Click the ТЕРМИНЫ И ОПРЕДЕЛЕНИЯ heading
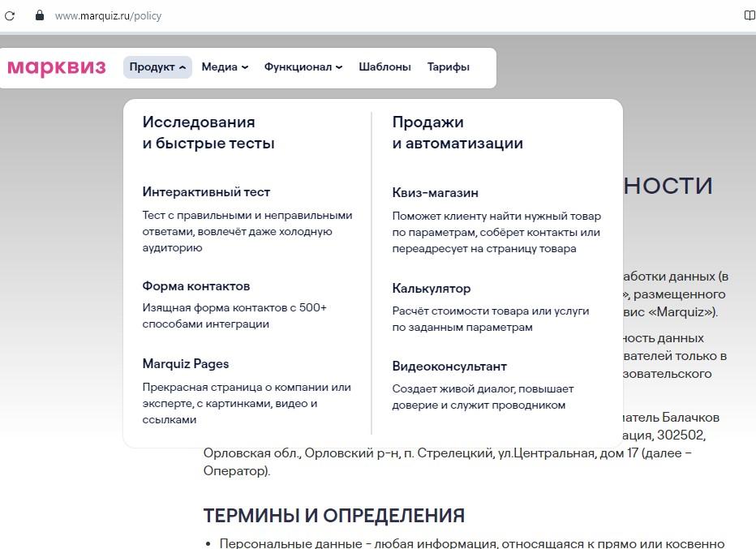 tap(334, 516)
